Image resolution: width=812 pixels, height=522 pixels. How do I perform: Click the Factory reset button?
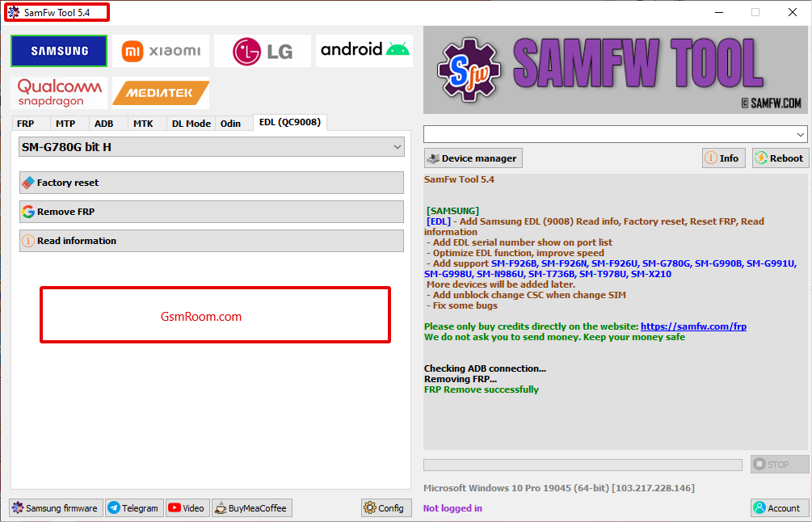[x=211, y=183]
